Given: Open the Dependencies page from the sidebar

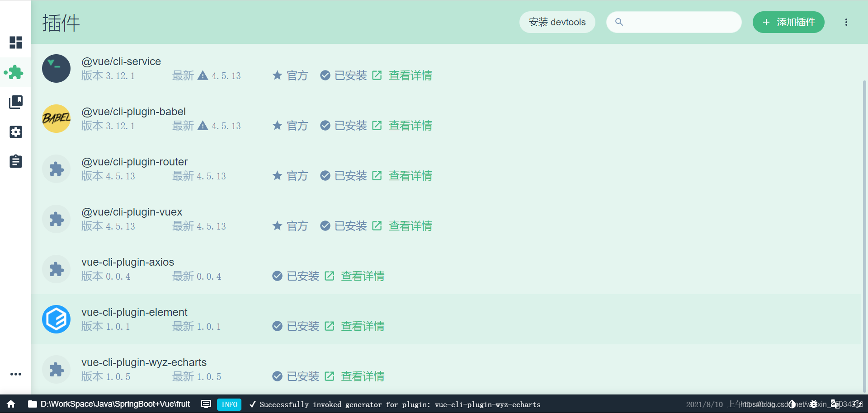Looking at the screenshot, I should click(x=16, y=102).
